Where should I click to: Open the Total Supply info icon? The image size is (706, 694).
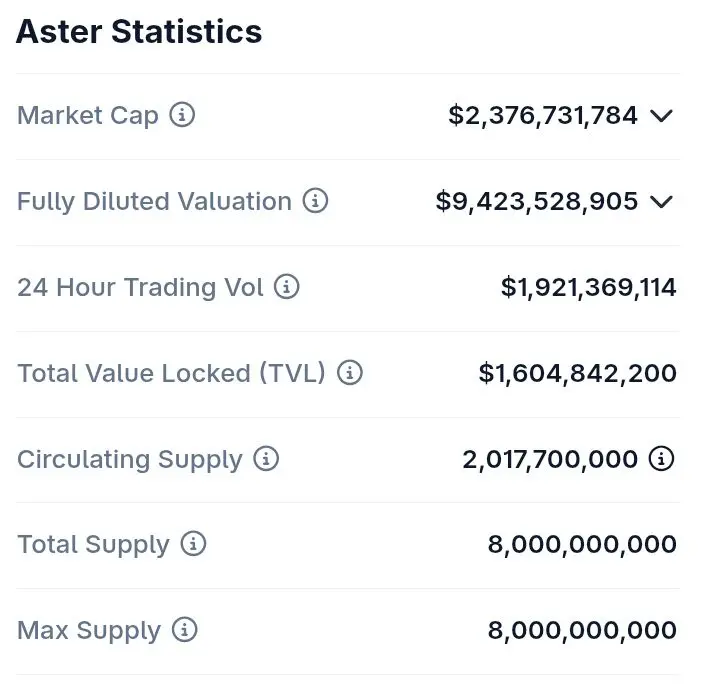pyautogui.click(x=193, y=544)
